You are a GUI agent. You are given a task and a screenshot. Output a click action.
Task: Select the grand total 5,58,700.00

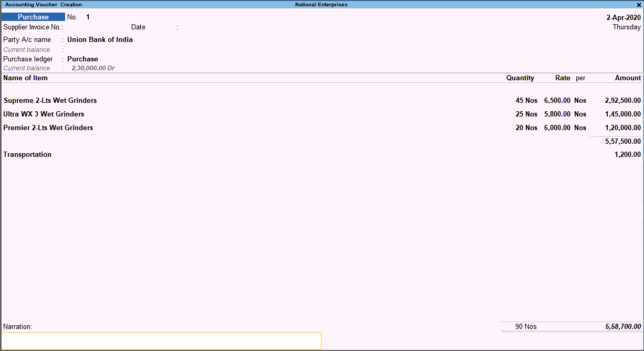click(x=625, y=326)
